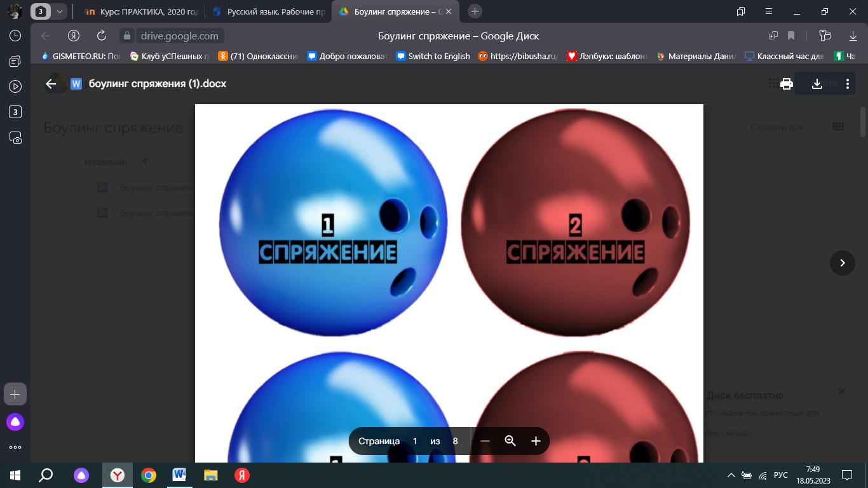The height and width of the screenshot is (488, 868).
Task: Open the browser extensions icon
Action: 825,36
